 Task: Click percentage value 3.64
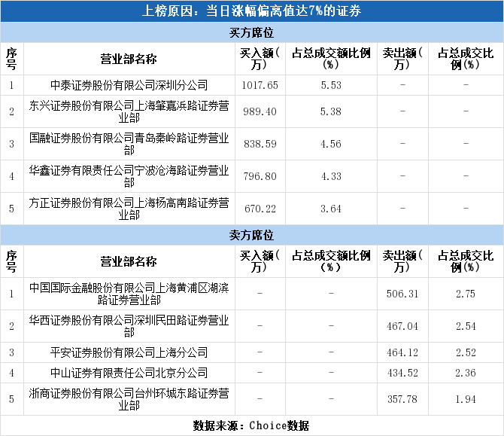pyautogui.click(x=331, y=209)
